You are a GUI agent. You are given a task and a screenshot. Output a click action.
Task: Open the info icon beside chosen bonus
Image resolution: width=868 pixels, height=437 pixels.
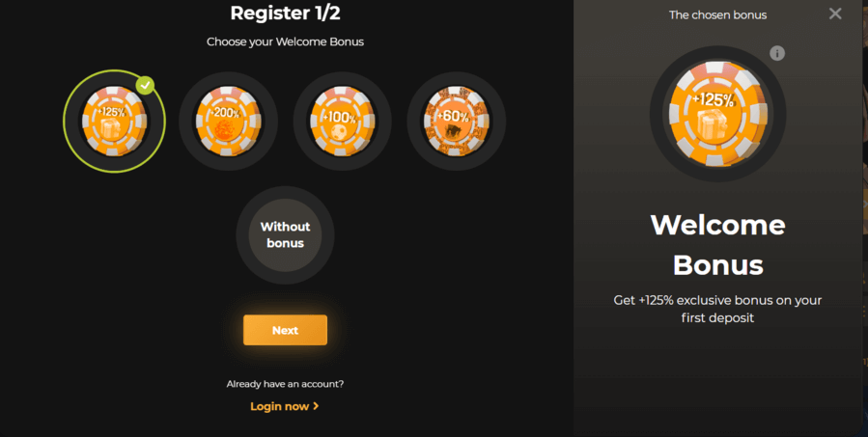[777, 53]
